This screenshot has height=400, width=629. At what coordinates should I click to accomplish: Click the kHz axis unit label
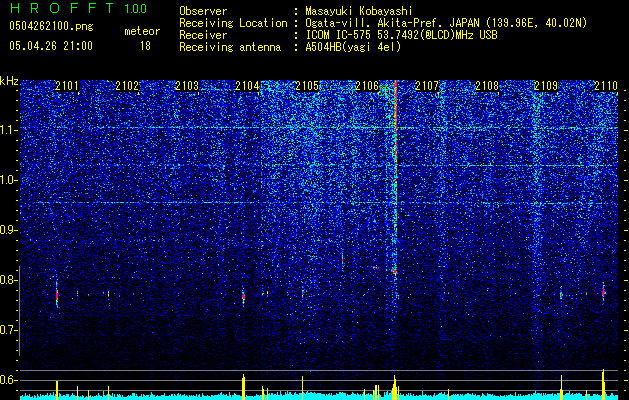tap(9, 82)
